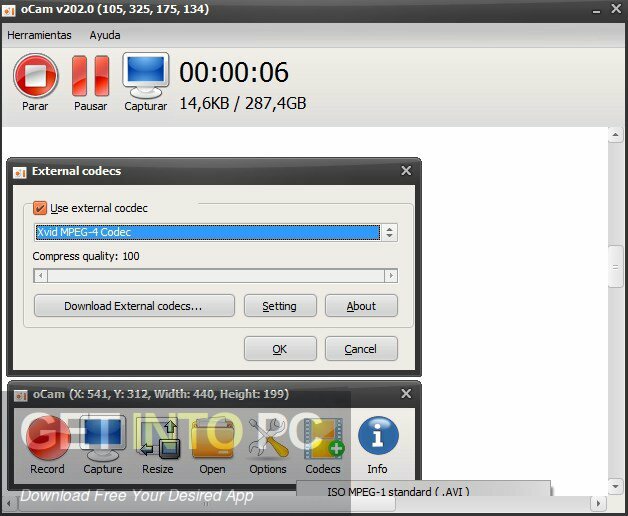Click the About button
Image resolution: width=628 pixels, height=516 pixels.
[x=361, y=306]
